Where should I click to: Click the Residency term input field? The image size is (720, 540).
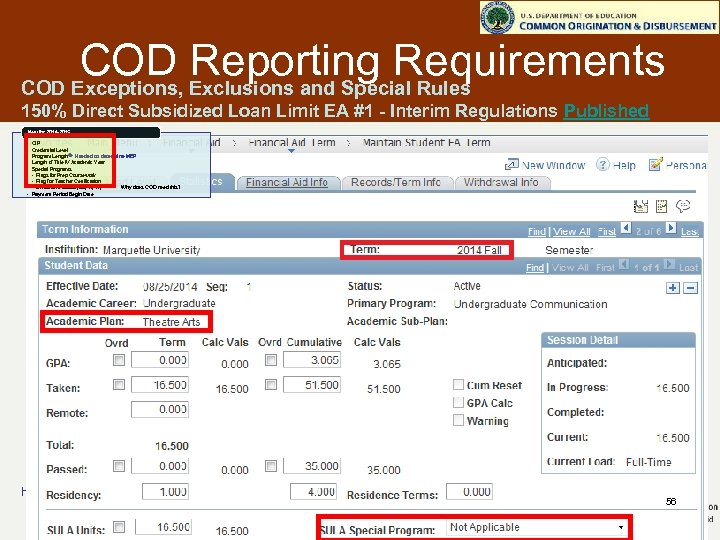[x=165, y=492]
